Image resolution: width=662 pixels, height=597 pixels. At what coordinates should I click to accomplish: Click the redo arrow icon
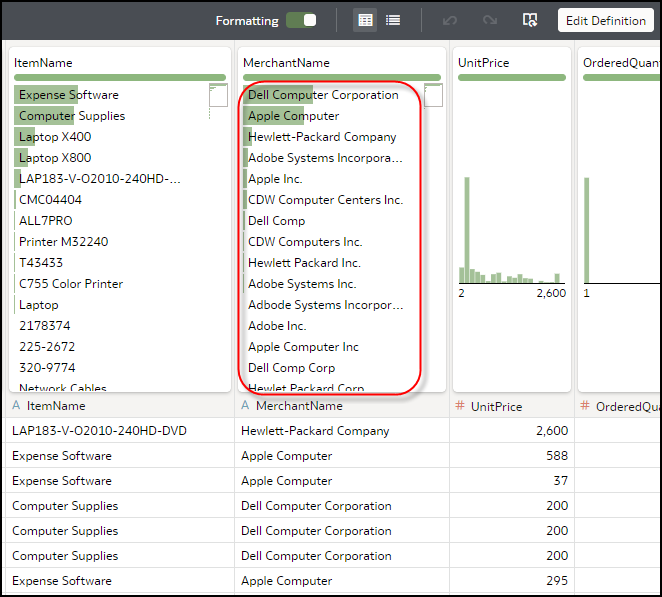[489, 20]
